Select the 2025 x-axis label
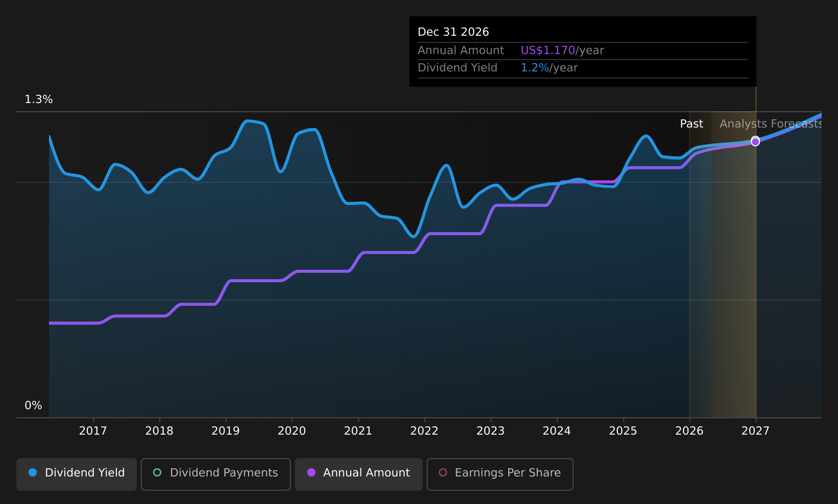The image size is (838, 504). click(623, 431)
